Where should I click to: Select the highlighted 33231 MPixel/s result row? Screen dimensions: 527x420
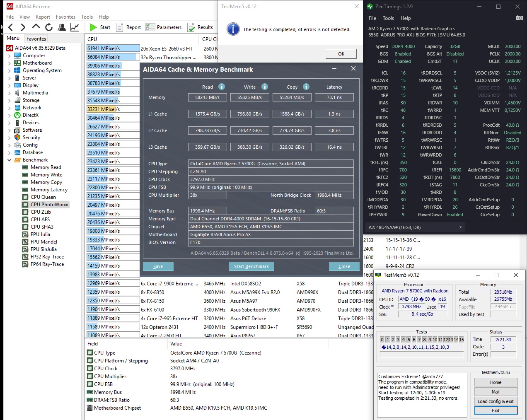pyautogui.click(x=113, y=109)
